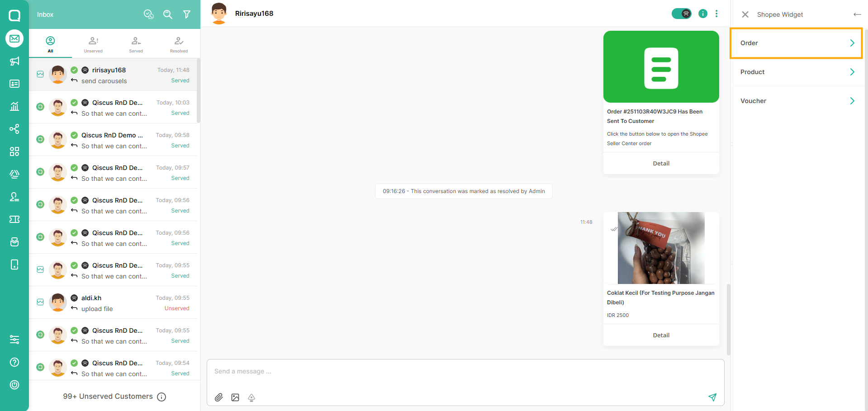Open the contact card icon in sidebar
The height and width of the screenshot is (411, 868).
14,84
